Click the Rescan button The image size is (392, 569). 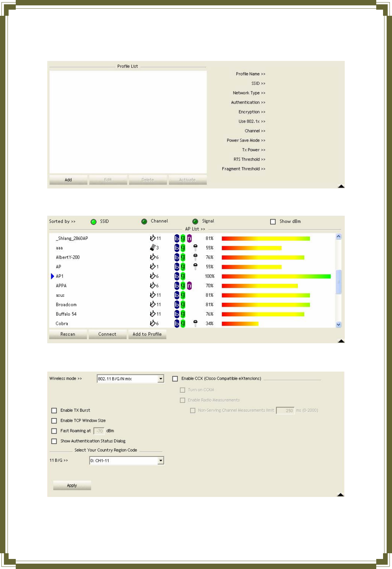(68, 334)
